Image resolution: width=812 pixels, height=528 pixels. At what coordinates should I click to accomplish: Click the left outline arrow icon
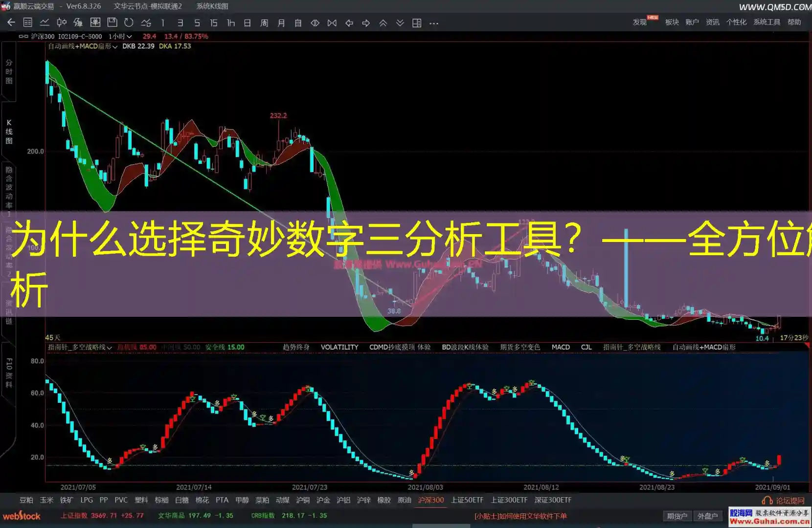[x=349, y=22]
